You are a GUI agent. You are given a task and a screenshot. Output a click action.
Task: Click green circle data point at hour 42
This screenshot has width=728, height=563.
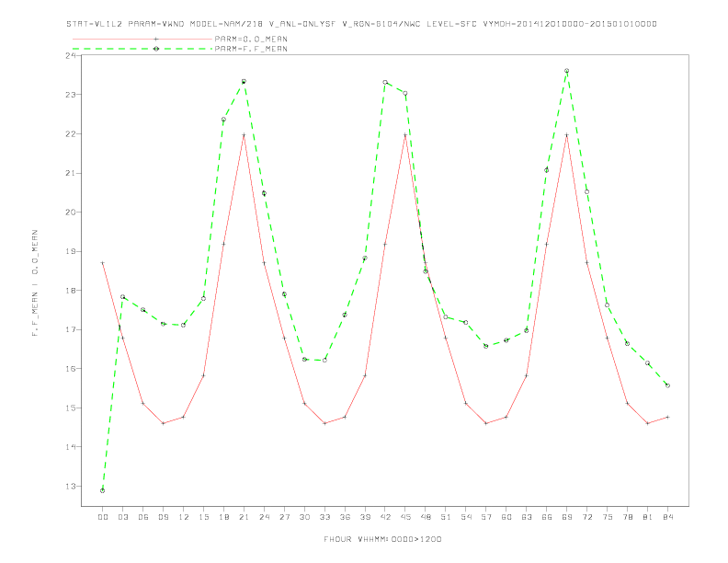385,82
